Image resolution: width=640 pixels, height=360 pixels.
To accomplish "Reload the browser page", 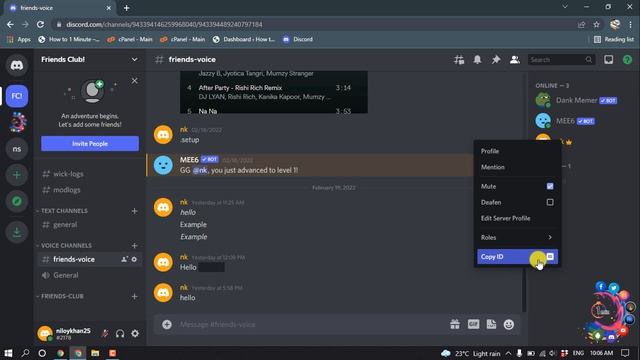I will [40, 24].
